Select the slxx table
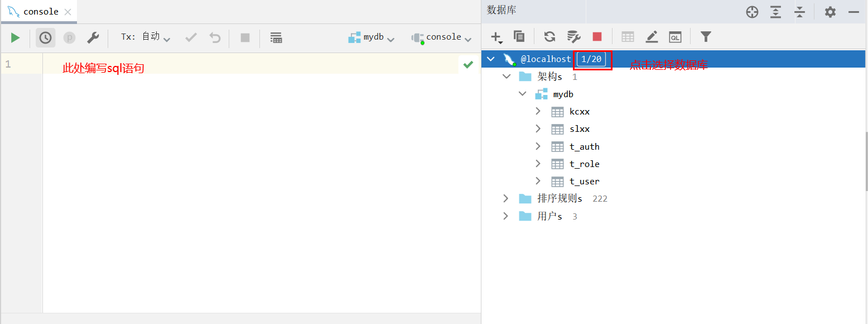 point(580,129)
